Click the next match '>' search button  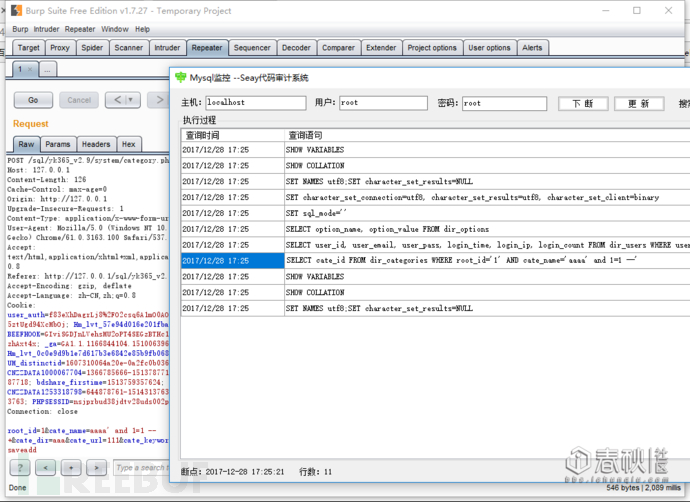click(x=96, y=468)
